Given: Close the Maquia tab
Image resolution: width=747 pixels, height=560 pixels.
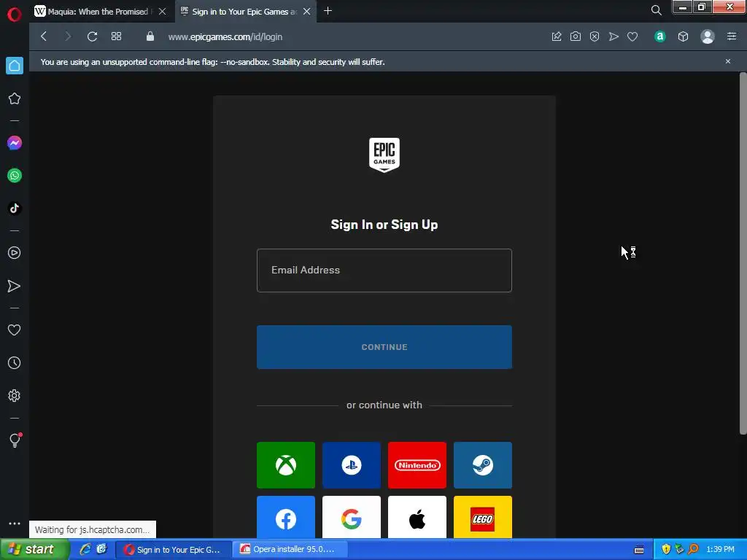Looking at the screenshot, I should tap(163, 12).
